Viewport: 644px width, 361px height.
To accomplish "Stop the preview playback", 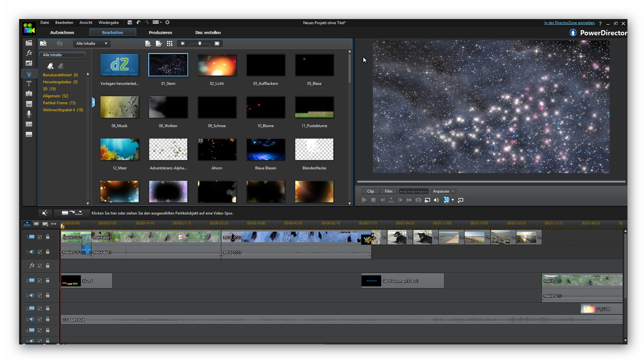I will click(374, 200).
